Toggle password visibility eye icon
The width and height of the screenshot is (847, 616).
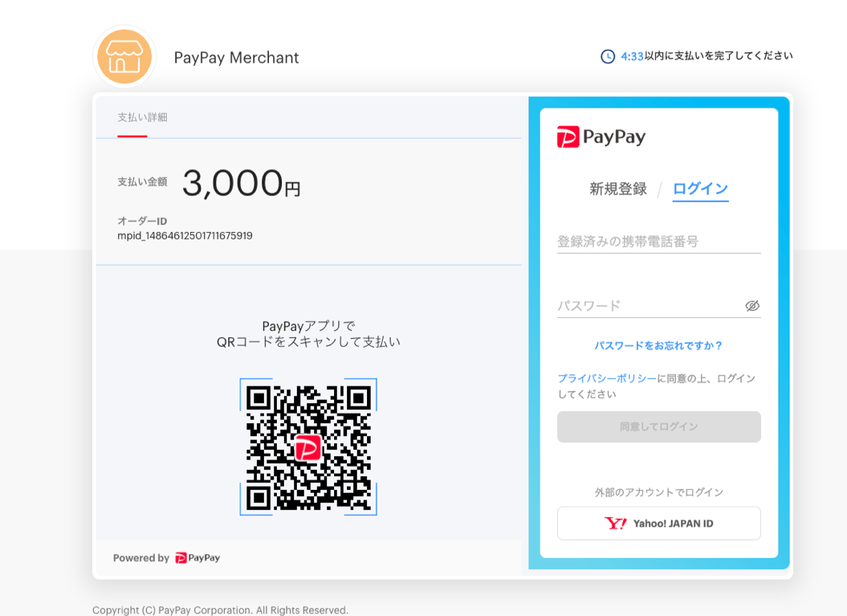click(752, 306)
